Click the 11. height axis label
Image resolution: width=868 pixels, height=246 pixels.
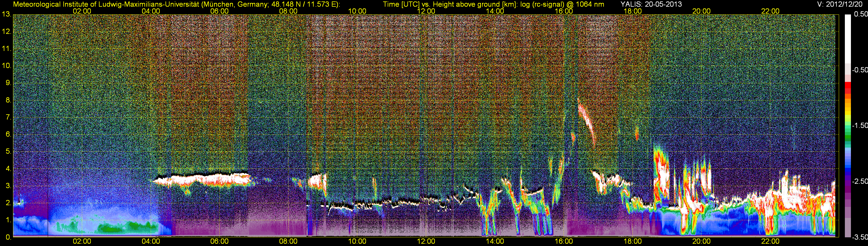6,49
